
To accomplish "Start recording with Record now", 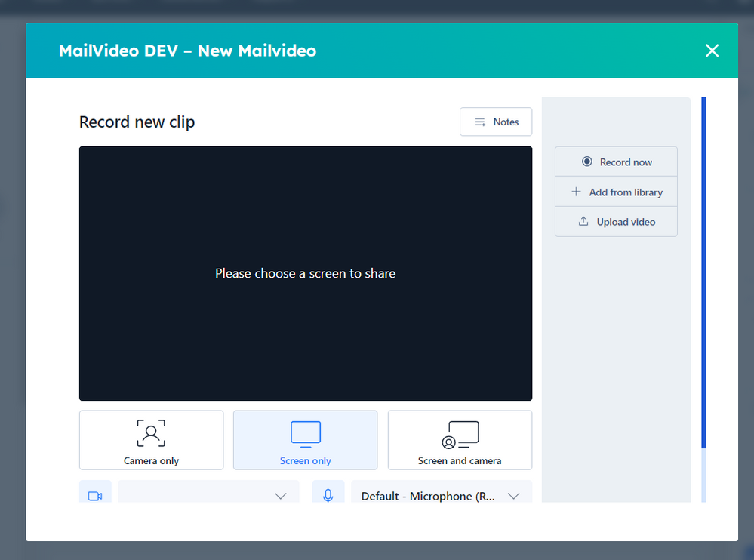I will tap(616, 162).
